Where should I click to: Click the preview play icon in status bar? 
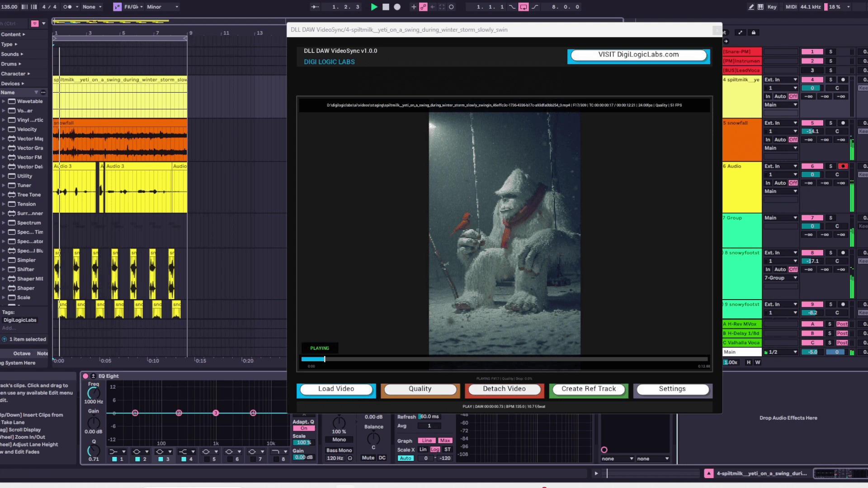click(596, 474)
